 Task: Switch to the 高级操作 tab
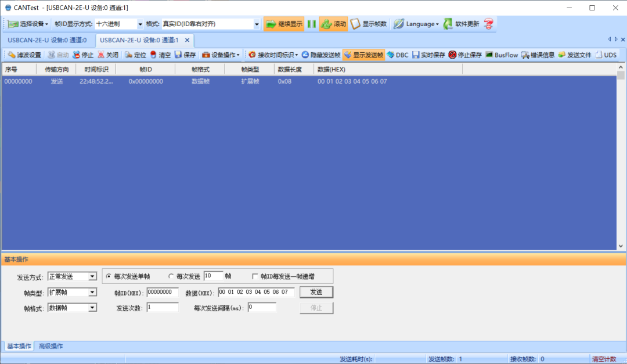click(x=51, y=347)
